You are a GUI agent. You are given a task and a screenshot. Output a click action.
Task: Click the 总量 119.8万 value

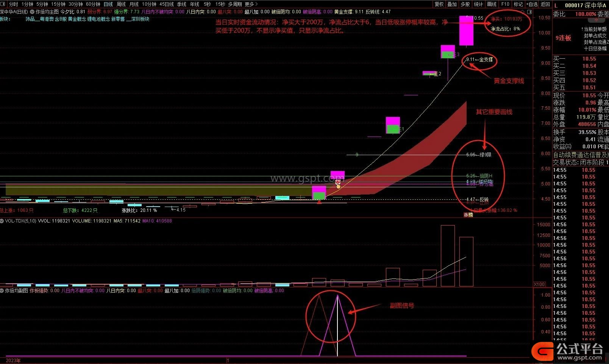586,117
